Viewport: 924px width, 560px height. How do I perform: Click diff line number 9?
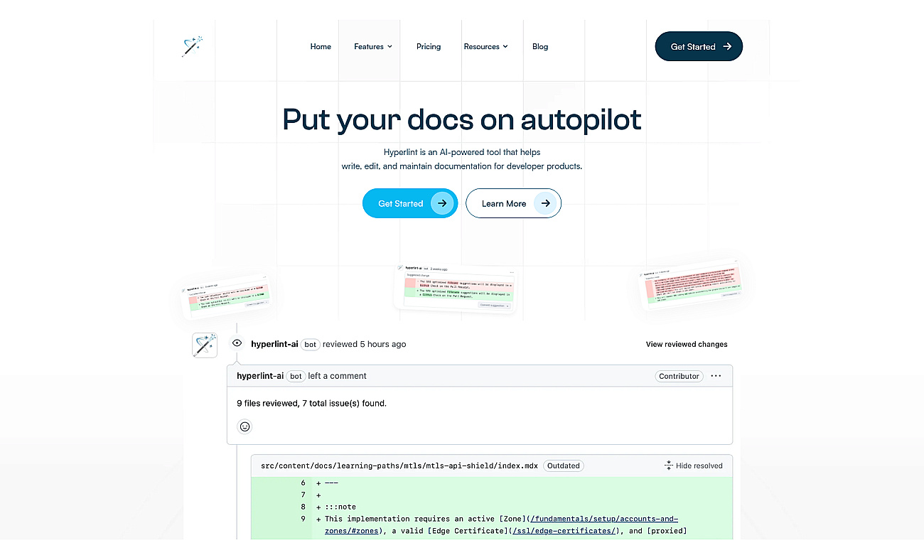pos(303,519)
